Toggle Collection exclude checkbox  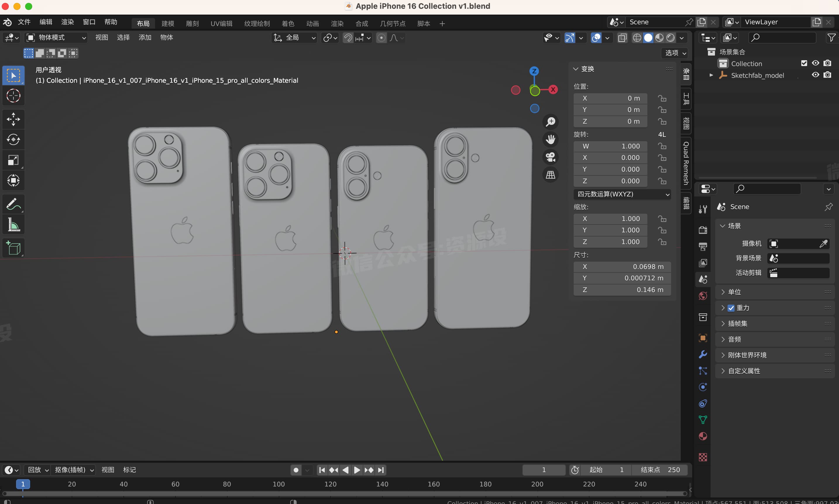click(804, 63)
